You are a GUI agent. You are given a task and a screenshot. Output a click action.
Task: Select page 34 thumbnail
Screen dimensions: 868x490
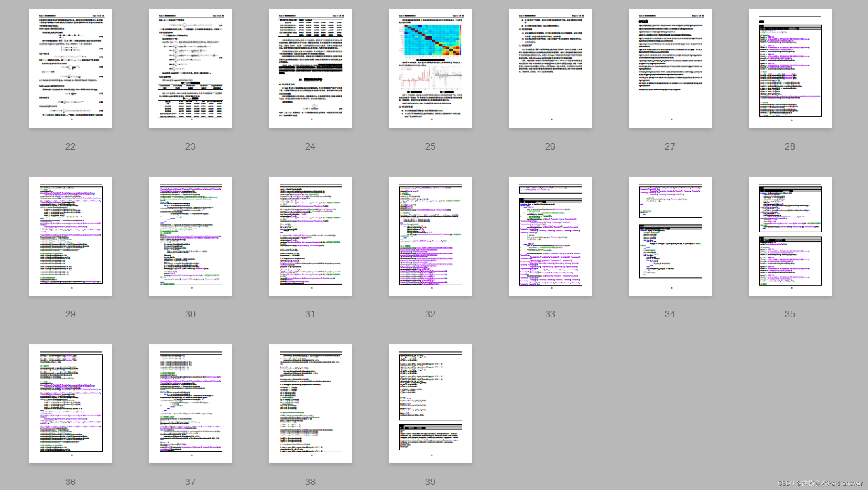point(670,236)
